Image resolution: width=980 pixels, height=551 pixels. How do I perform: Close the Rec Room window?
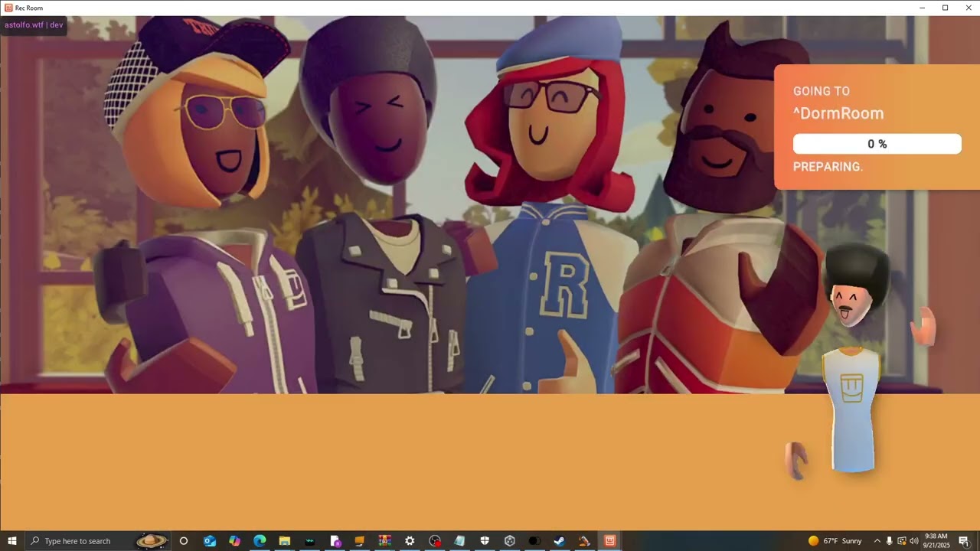pos(968,8)
